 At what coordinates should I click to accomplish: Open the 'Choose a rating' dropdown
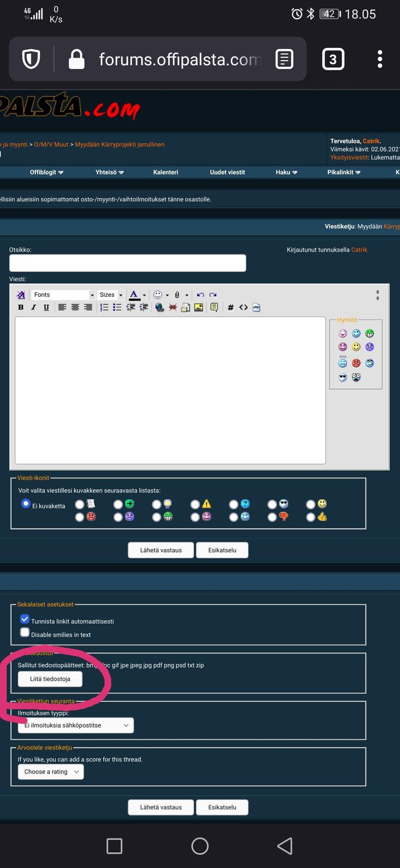50,771
